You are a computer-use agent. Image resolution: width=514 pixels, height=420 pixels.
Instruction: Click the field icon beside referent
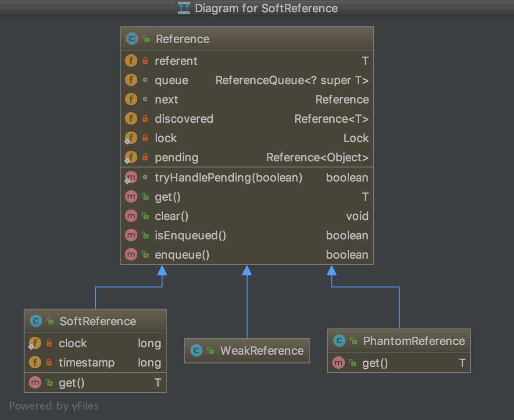(x=131, y=61)
